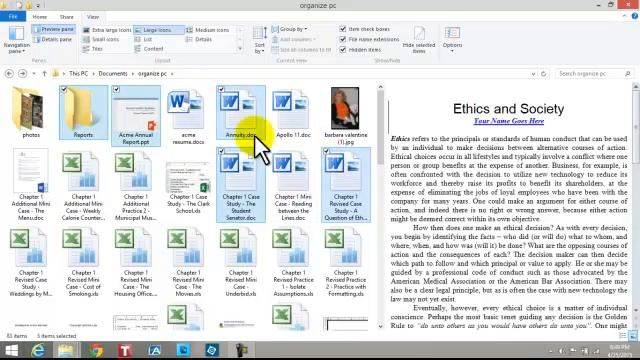
Task: Click Documents in the address path
Action: [x=113, y=73]
